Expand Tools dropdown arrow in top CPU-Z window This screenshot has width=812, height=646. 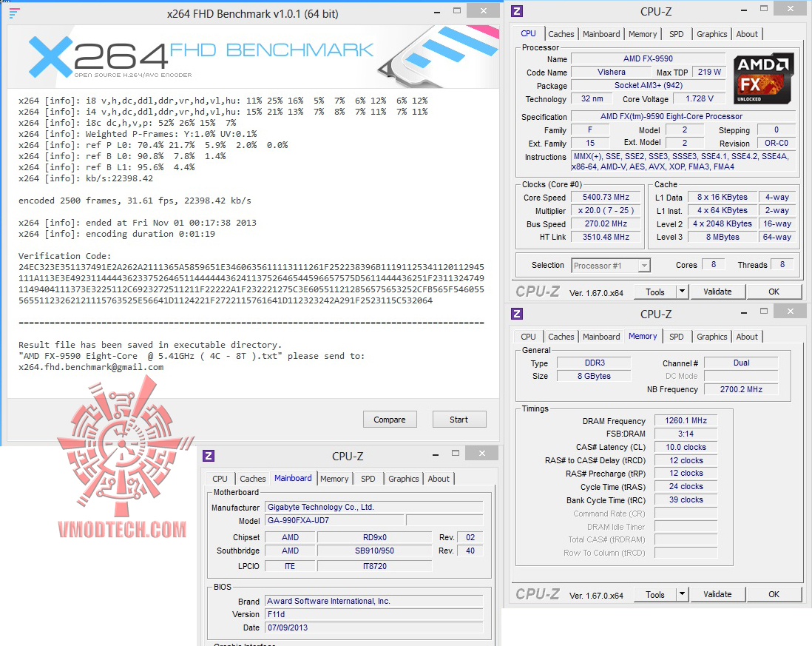[x=682, y=292]
